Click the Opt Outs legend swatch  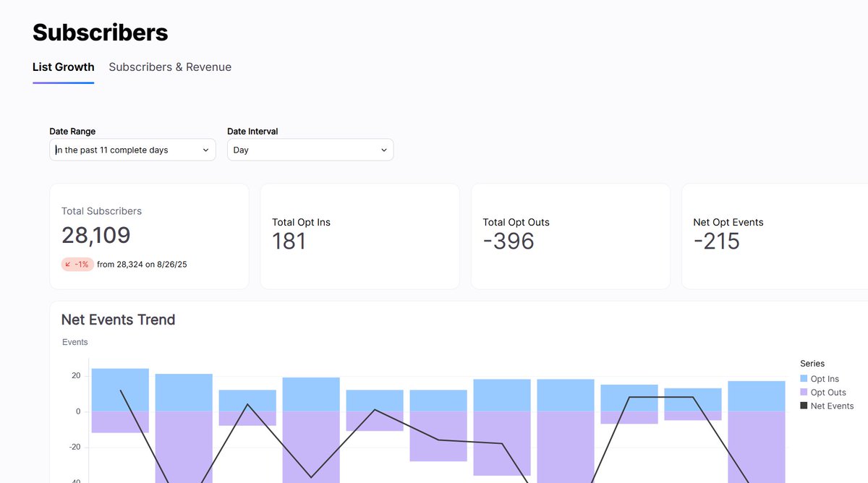(x=804, y=393)
